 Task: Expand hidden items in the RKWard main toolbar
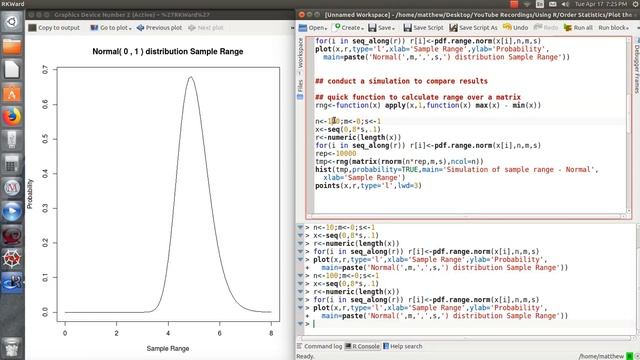[637, 28]
